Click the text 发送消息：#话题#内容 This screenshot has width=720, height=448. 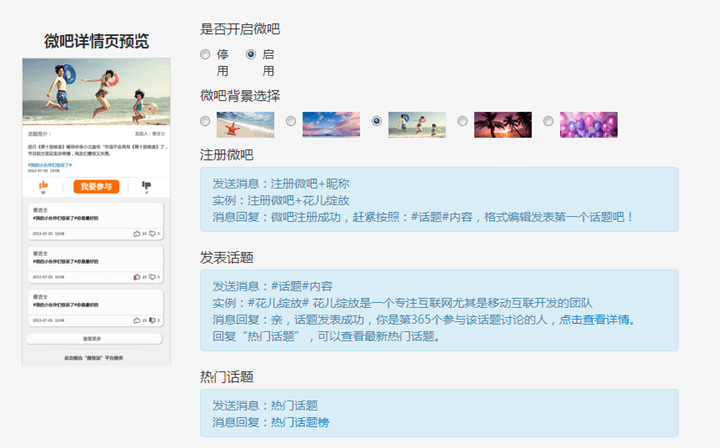coord(272,286)
